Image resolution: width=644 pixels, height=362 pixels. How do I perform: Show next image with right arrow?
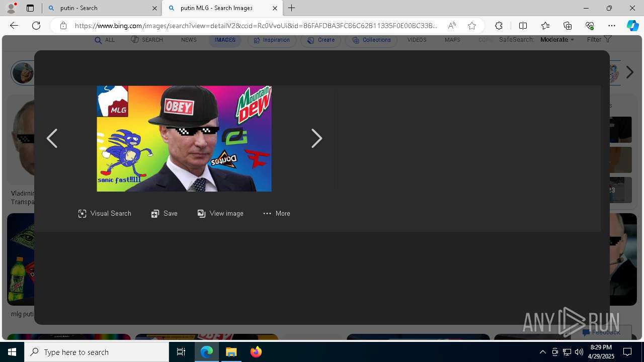[316, 138]
